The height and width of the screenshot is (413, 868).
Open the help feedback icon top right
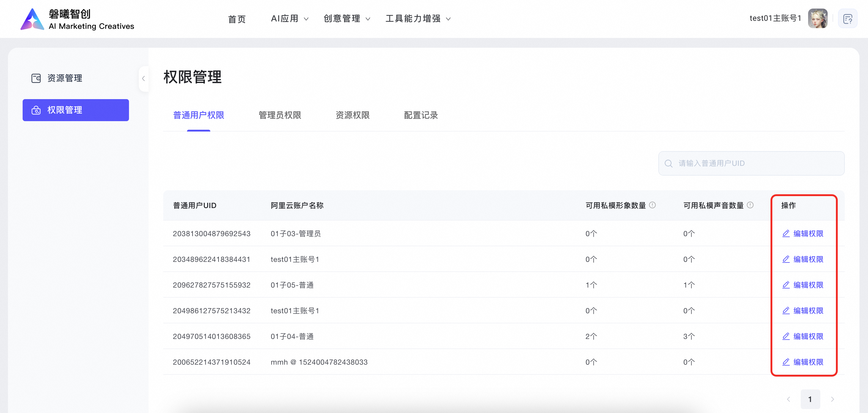pyautogui.click(x=848, y=19)
